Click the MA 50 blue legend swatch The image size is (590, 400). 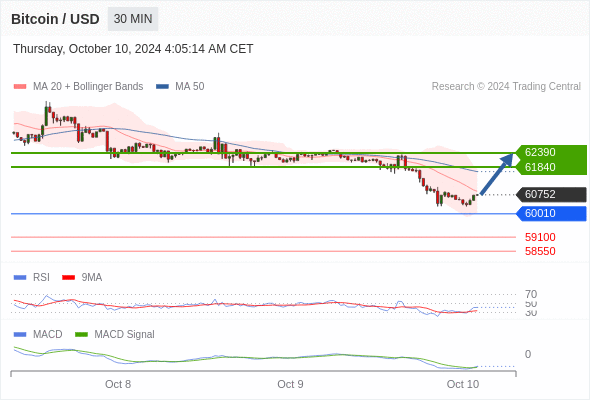[x=163, y=87]
